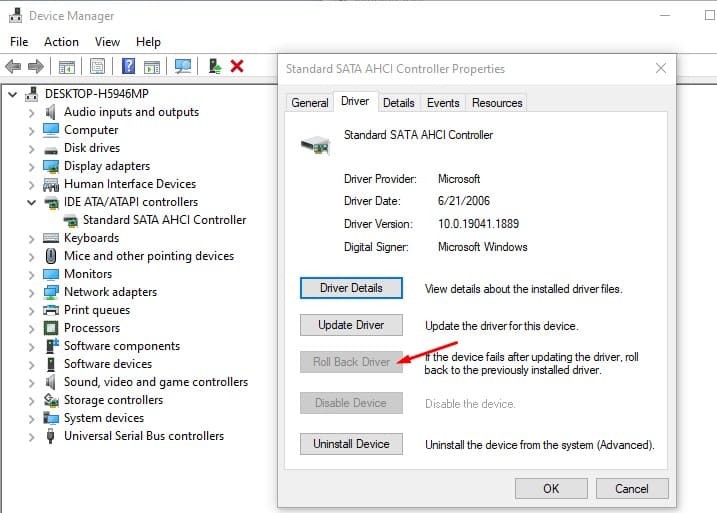Select the Universal Serial Bus controllers icon

[x=51, y=436]
